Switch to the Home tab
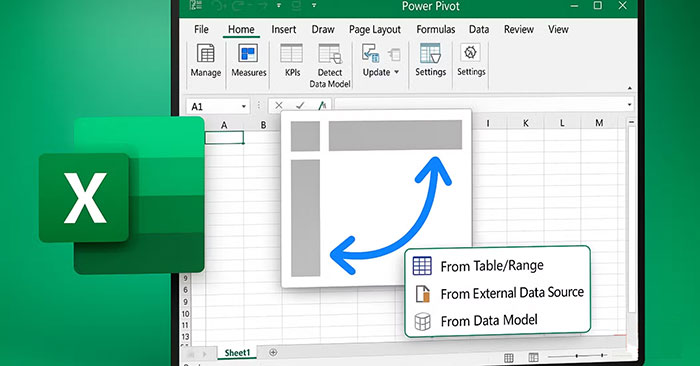 point(241,29)
